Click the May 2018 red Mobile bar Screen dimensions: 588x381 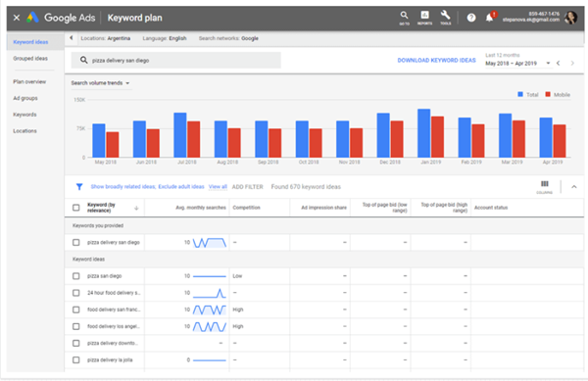(113, 145)
